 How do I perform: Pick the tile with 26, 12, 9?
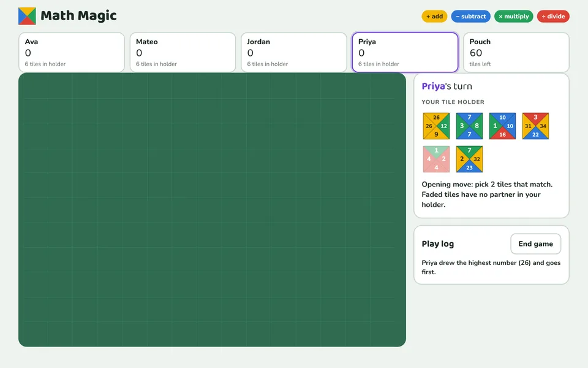(436, 126)
